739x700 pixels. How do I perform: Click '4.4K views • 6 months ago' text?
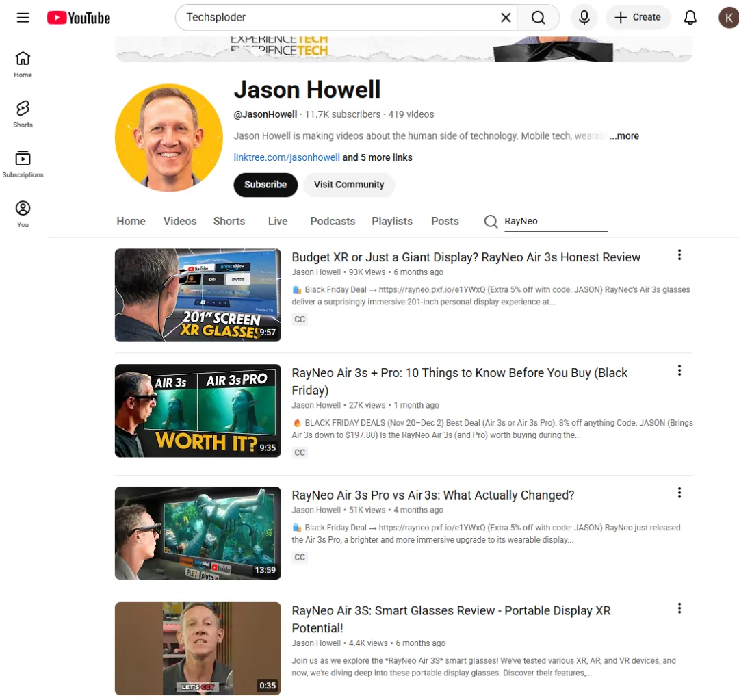[397, 643]
